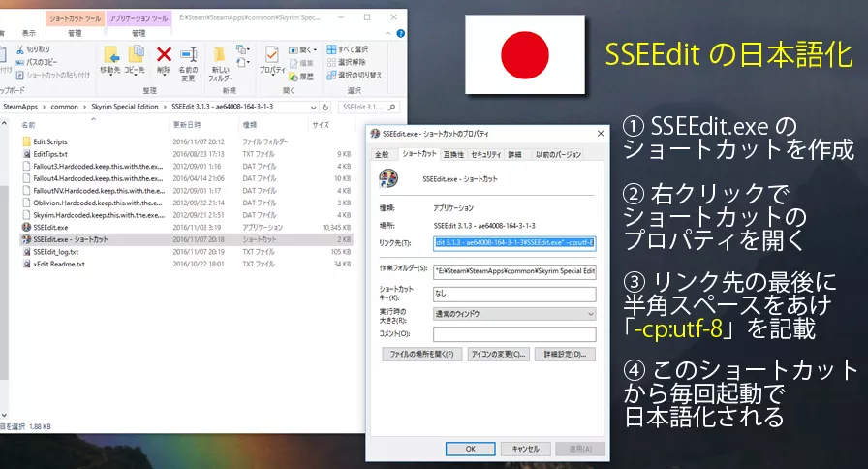Click the Rename (名前の変更) icon
The width and height of the screenshot is (868, 469).
[x=189, y=54]
